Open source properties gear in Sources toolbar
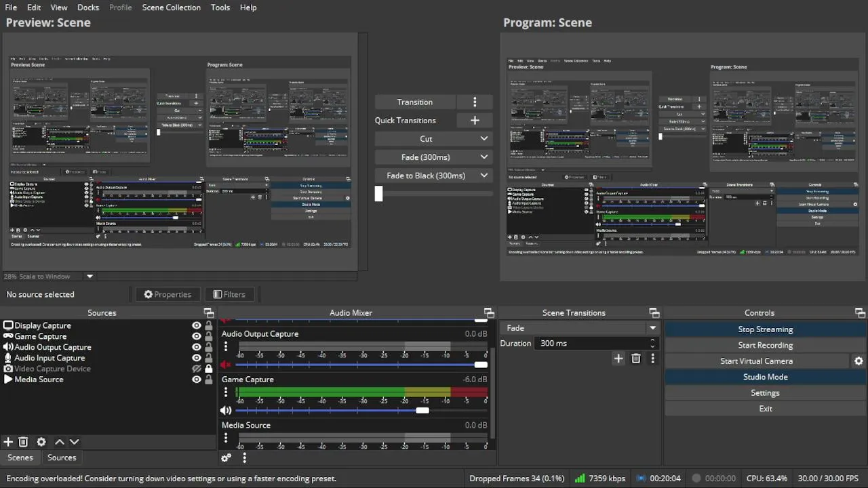 (41, 442)
